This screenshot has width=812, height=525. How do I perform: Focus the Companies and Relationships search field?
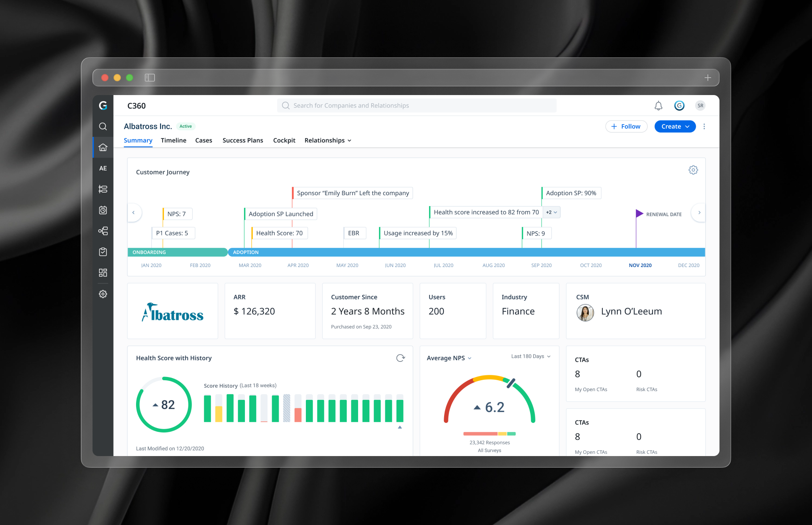(x=417, y=106)
